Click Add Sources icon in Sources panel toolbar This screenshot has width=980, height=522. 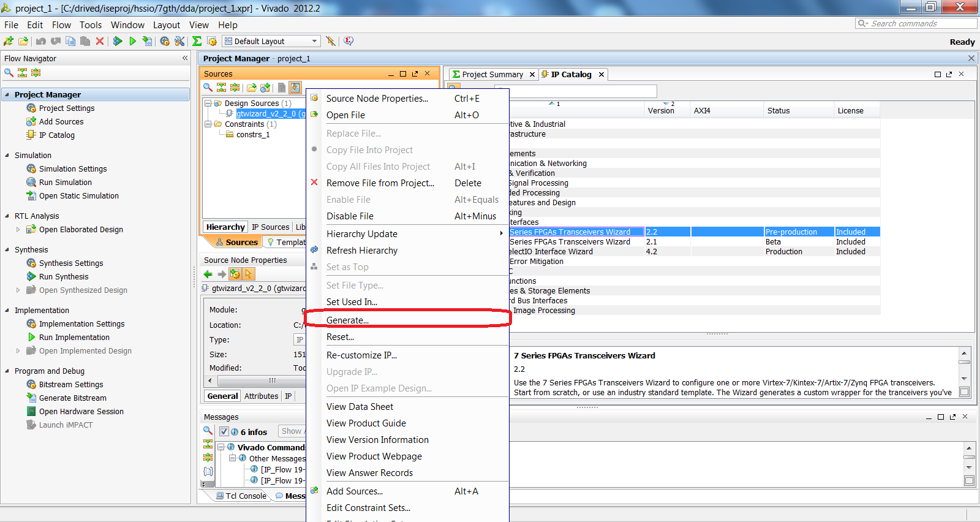pos(265,88)
